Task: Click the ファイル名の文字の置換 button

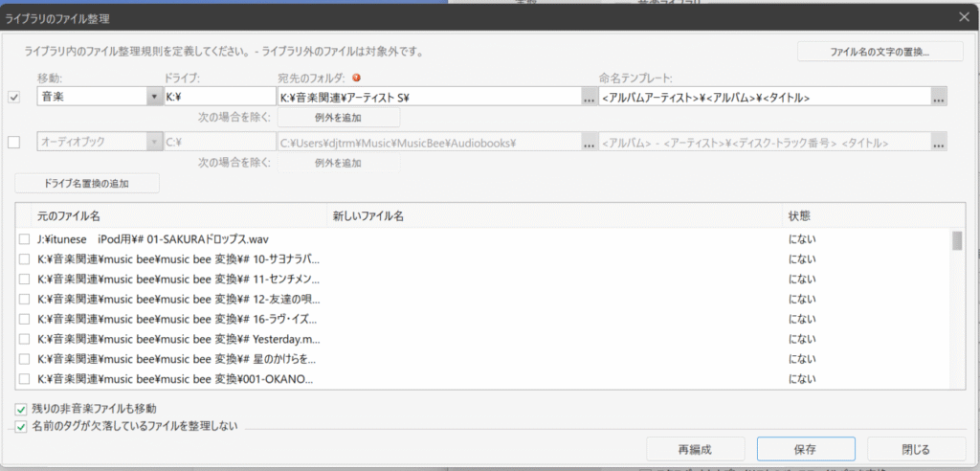Action: pos(880,51)
